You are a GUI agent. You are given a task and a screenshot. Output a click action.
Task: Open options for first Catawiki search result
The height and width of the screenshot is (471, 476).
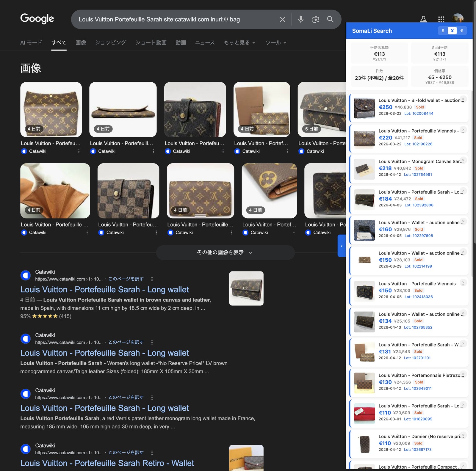tap(152, 279)
